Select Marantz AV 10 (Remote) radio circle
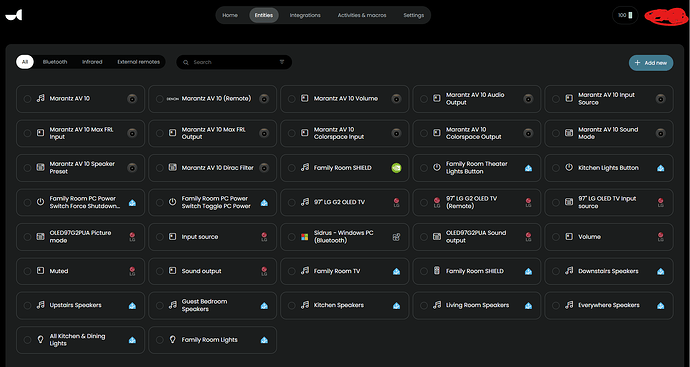 pyautogui.click(x=159, y=99)
